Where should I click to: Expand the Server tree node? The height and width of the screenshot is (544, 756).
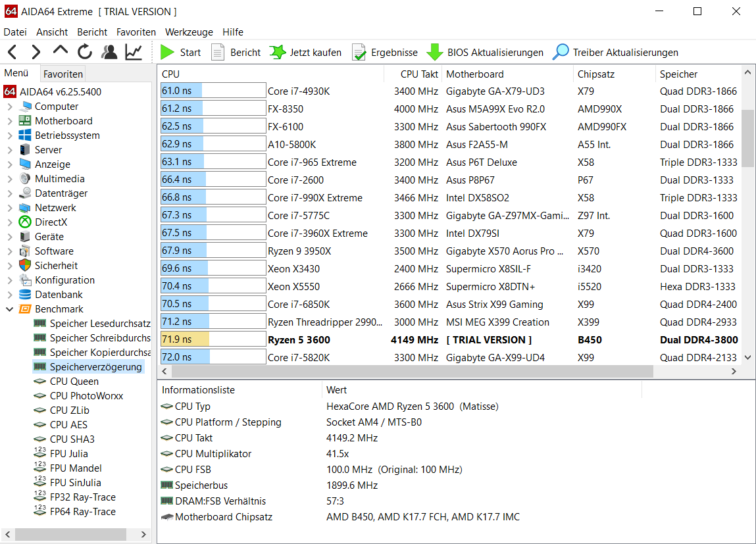10,150
